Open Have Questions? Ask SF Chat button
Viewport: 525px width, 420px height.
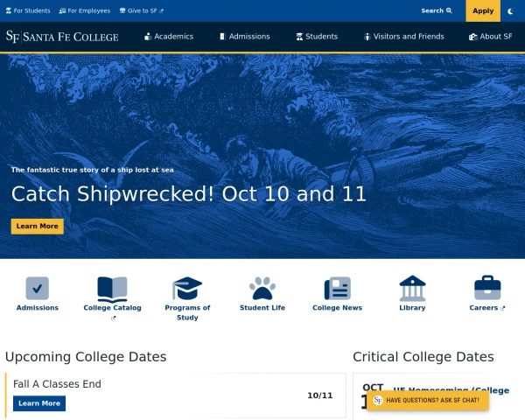[428, 400]
